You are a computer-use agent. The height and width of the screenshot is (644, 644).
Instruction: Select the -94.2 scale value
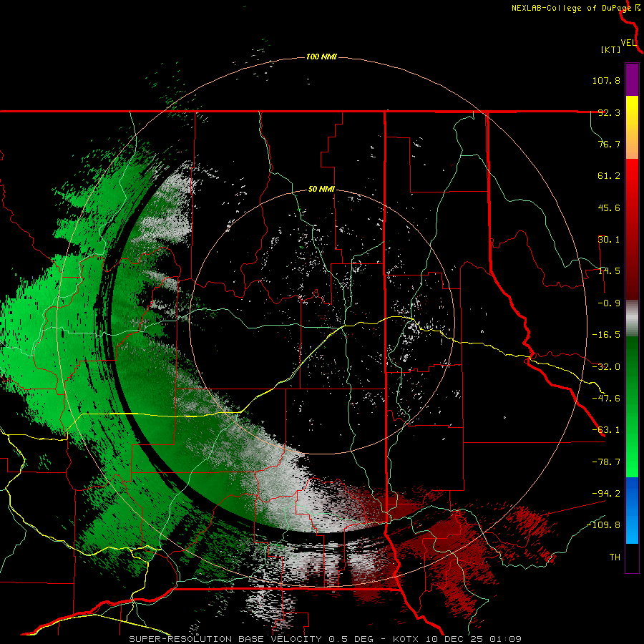tap(606, 493)
